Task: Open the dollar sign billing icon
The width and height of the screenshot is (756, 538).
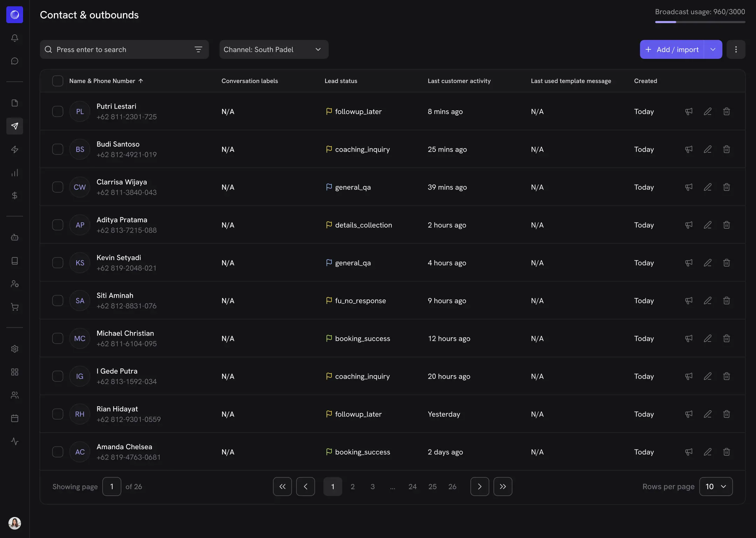Action: [15, 195]
